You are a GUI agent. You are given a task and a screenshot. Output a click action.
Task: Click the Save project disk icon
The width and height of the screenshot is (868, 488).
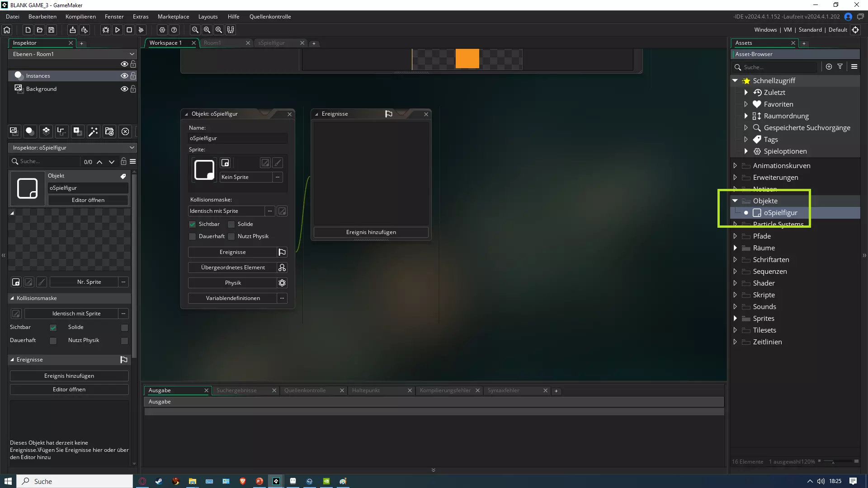coord(52,30)
